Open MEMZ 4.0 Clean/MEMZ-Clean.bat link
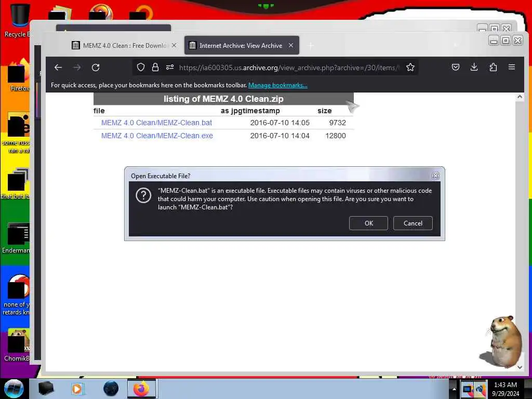 coord(156,123)
